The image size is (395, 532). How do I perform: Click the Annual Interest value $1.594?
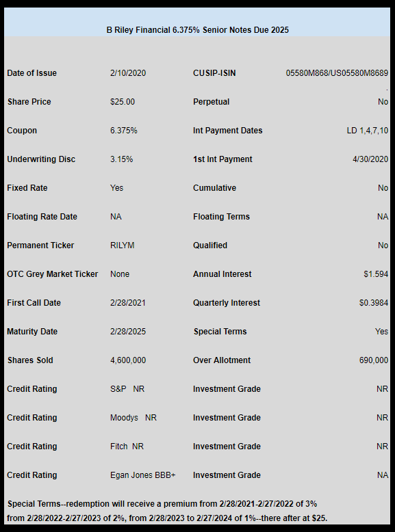(x=376, y=274)
